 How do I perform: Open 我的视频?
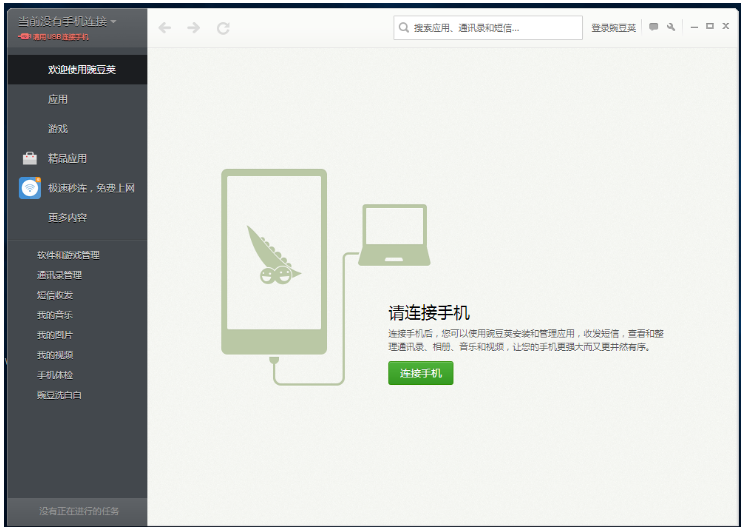point(55,355)
